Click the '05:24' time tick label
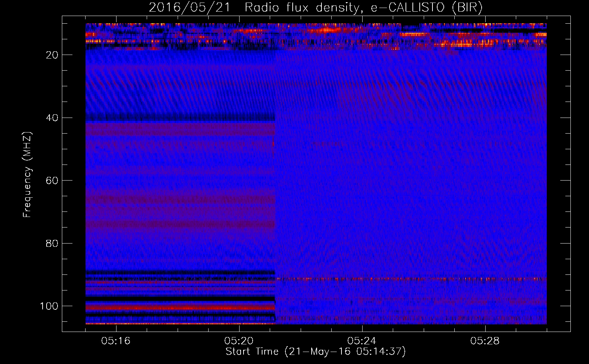This screenshot has width=589, height=364. click(x=362, y=341)
